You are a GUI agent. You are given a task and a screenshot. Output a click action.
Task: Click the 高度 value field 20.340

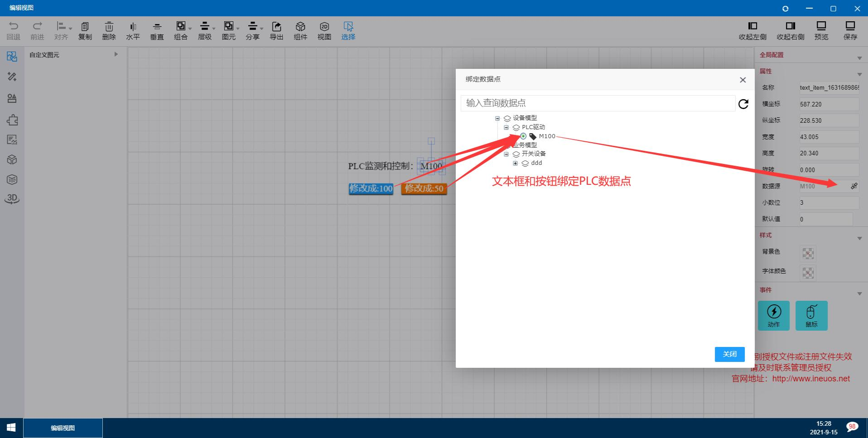(829, 154)
